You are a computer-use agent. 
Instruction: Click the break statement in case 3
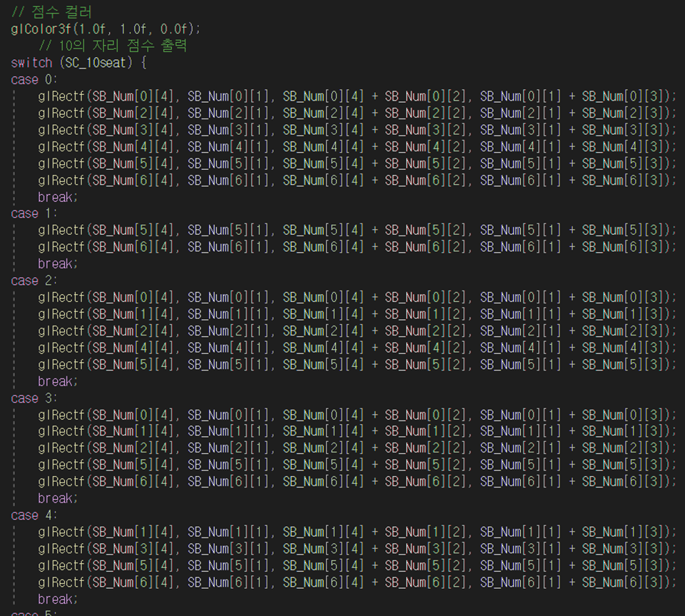(x=58, y=498)
